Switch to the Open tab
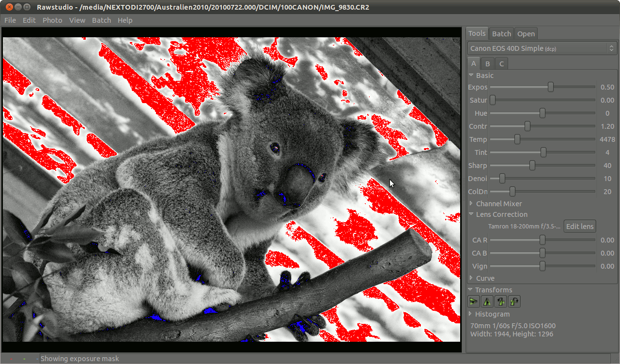 526,33
